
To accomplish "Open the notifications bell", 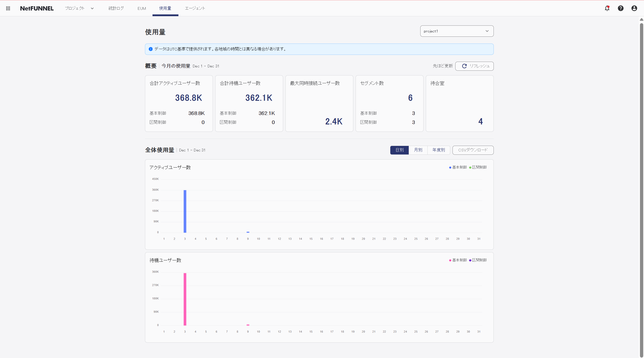I will coord(607,8).
